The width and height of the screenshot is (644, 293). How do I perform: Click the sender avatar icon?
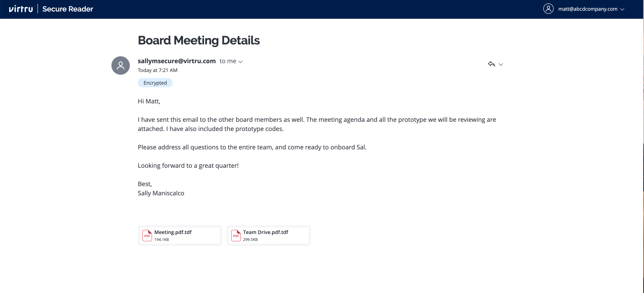click(121, 65)
